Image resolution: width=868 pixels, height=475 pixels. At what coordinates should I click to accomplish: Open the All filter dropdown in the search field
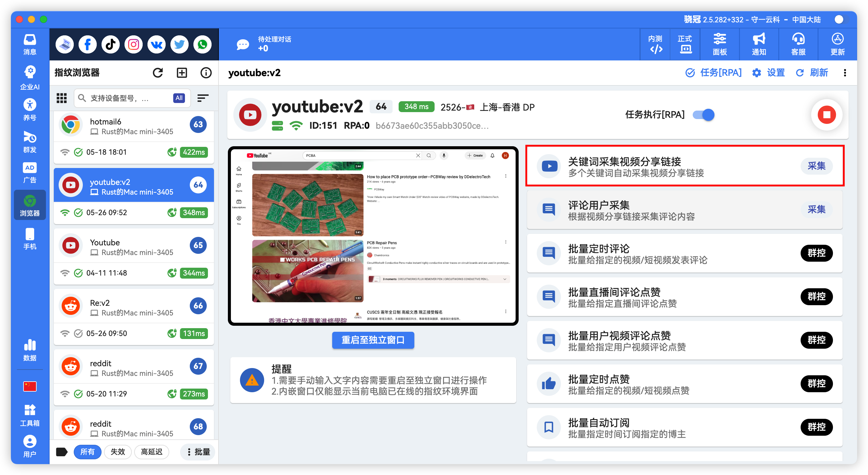pyautogui.click(x=179, y=98)
